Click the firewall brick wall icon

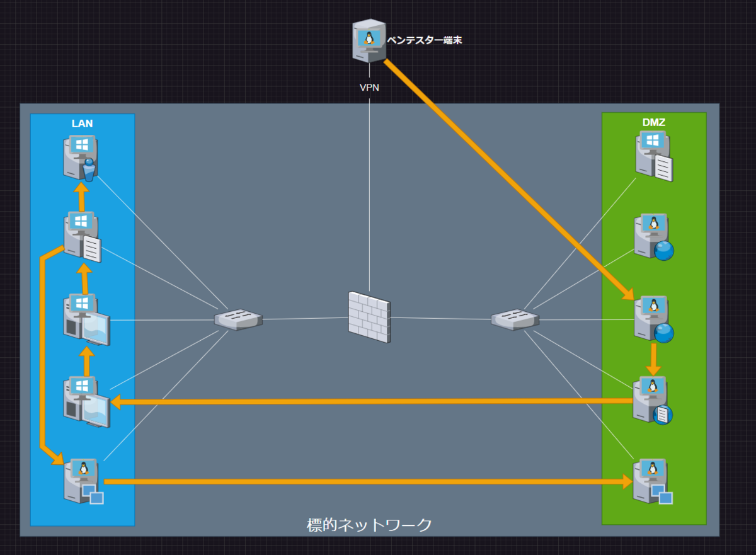[369, 317]
